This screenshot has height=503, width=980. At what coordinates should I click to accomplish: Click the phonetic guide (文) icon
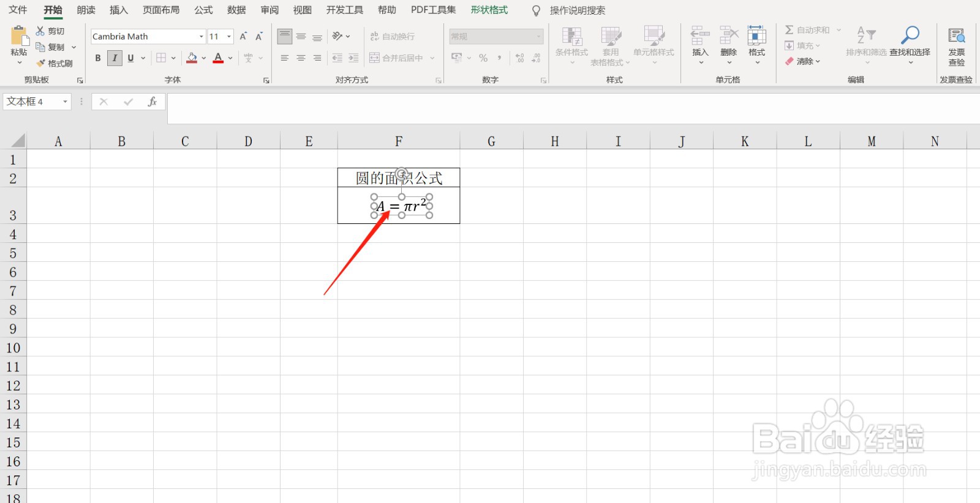point(248,58)
